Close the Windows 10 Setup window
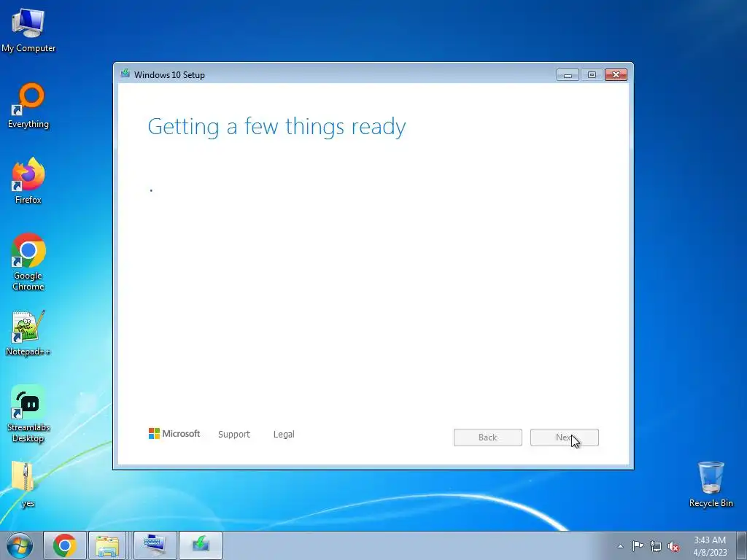Image resolution: width=747 pixels, height=560 pixels. click(616, 75)
